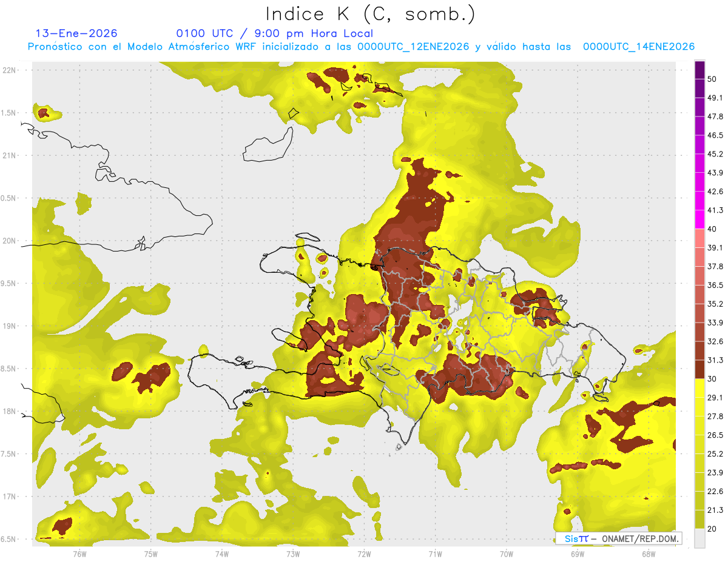The height and width of the screenshot is (562, 728).
Task: Click the "69W" longitude axis label
Action: click(x=578, y=554)
